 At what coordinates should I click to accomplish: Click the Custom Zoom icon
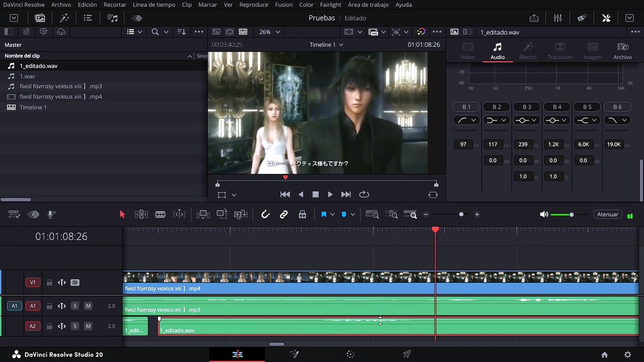[x=411, y=215]
